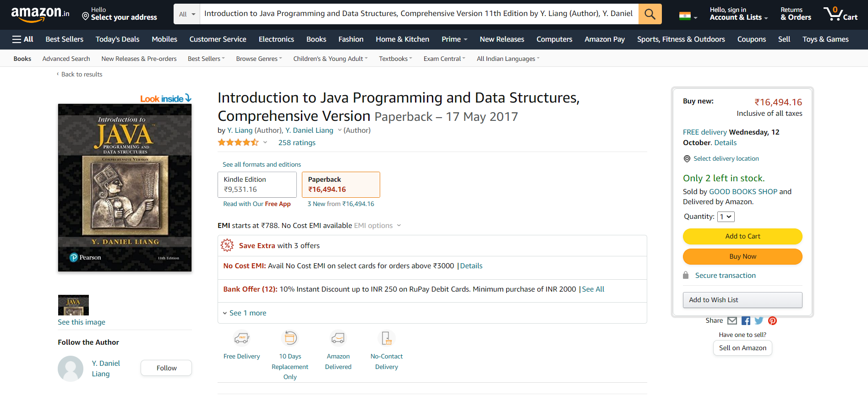Expand the rating breakdown chevron
The height and width of the screenshot is (396, 868).
265,142
